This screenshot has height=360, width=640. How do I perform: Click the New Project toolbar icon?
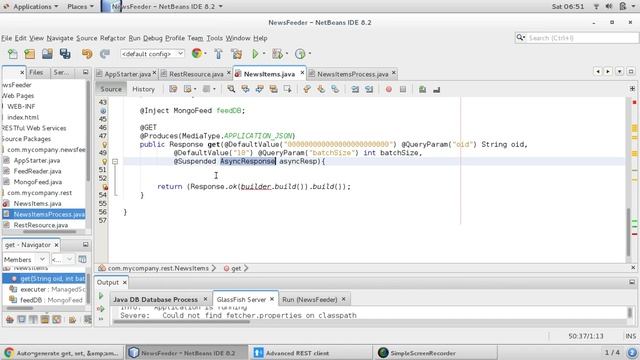[29, 54]
